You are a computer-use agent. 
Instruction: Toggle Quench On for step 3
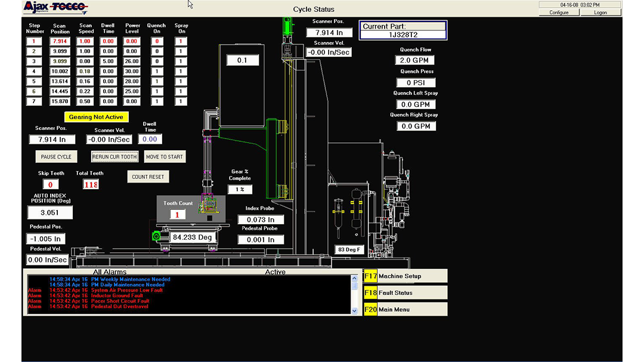point(156,61)
